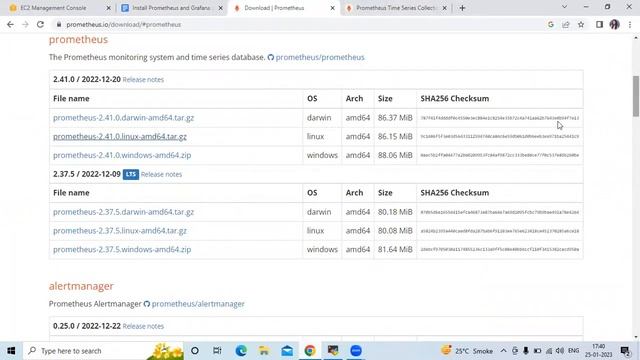Open File Explorer from taskbar
This screenshot has height=360, width=640.
264,351
